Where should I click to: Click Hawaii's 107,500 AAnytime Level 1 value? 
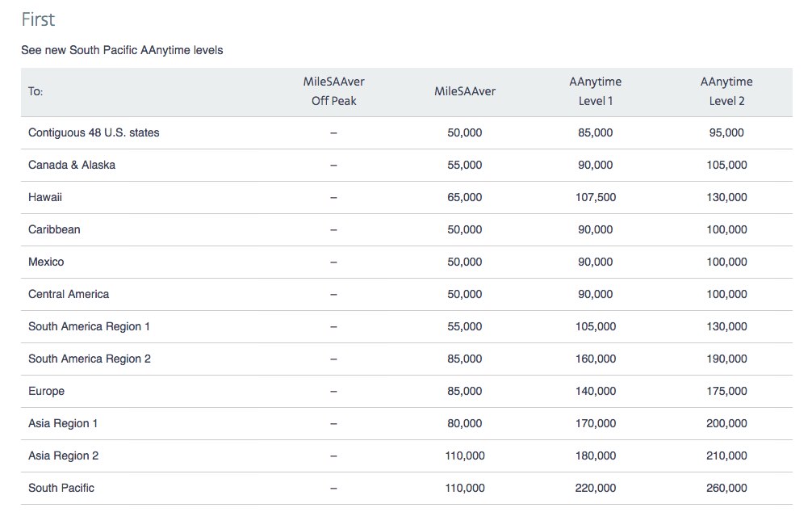[596, 197]
